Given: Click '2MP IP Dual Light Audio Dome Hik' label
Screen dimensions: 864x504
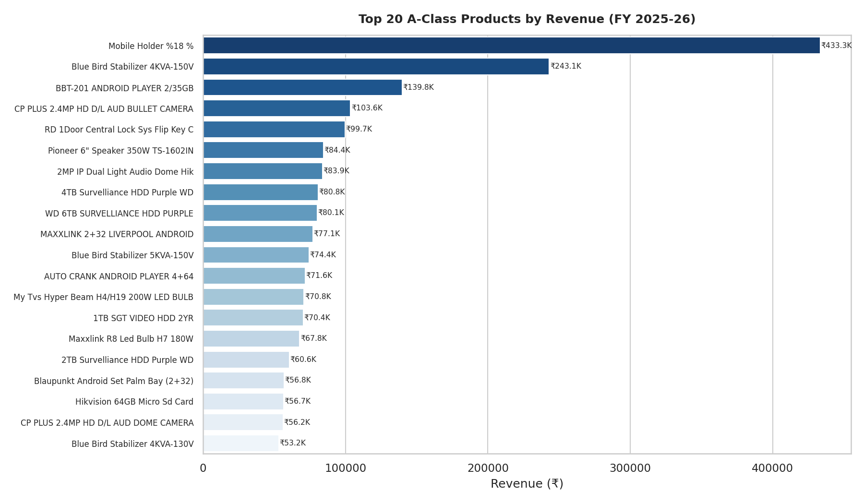Looking at the screenshot, I should 125,172.
